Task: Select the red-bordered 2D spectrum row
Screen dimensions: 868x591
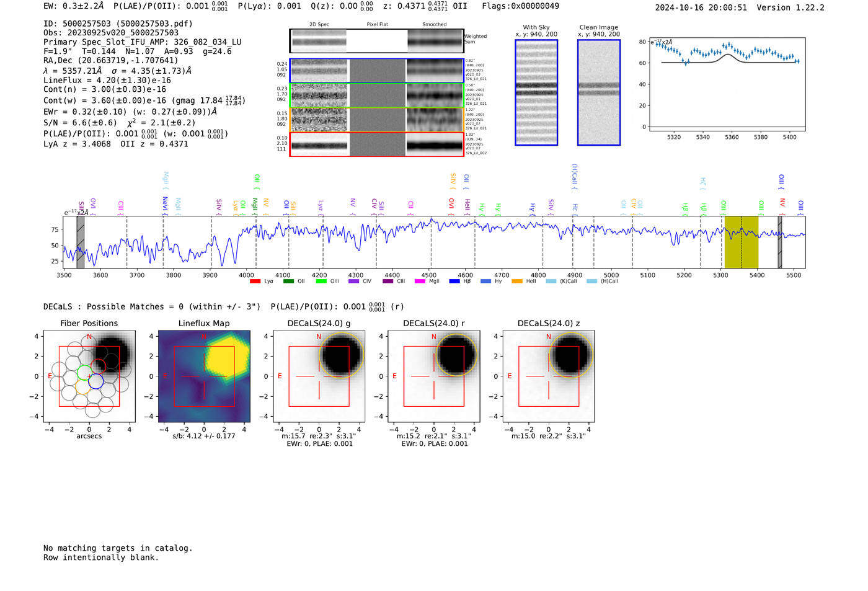Action: 376,144
